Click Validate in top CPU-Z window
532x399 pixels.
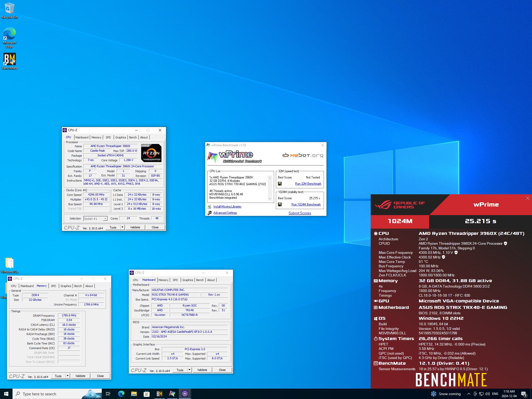[135, 227]
